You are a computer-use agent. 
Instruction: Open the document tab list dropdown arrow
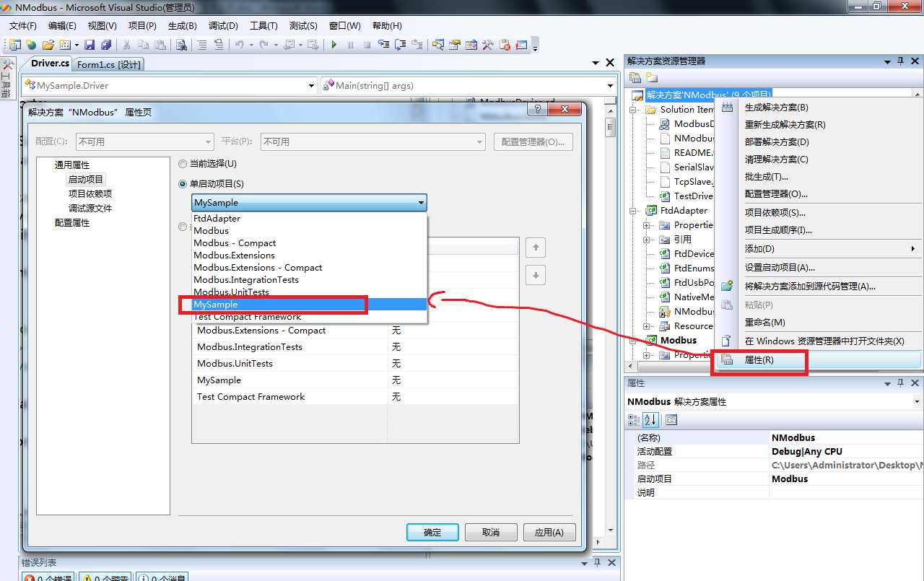click(x=596, y=64)
